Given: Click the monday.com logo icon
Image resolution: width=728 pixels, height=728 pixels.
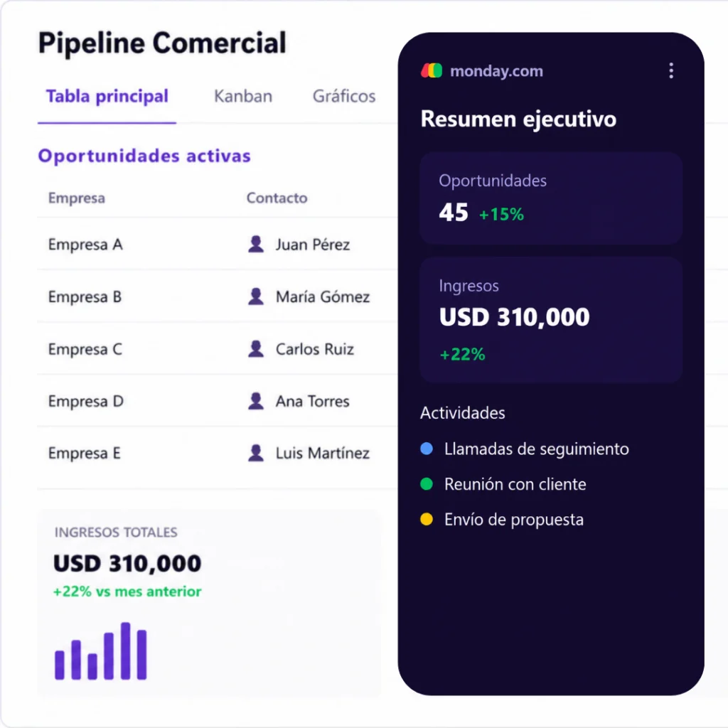Looking at the screenshot, I should coord(432,70).
